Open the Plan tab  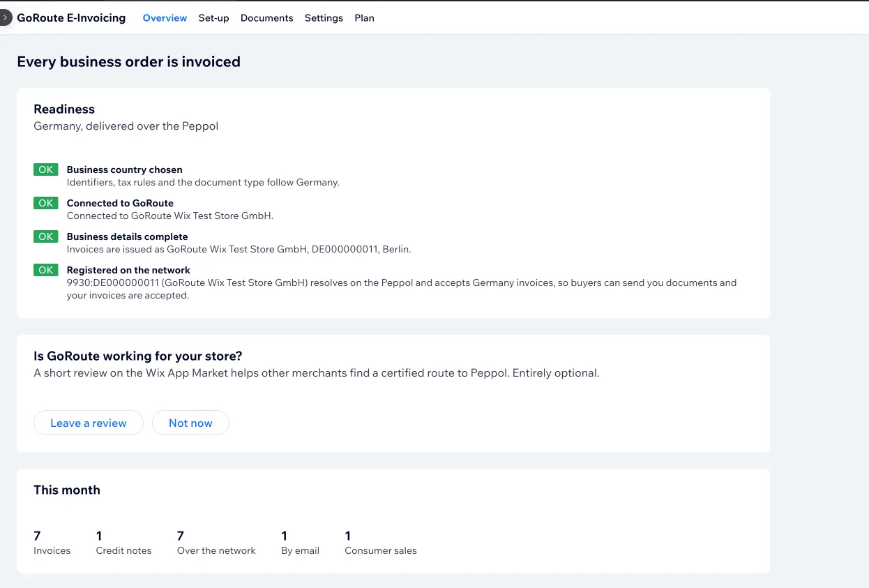tap(364, 18)
